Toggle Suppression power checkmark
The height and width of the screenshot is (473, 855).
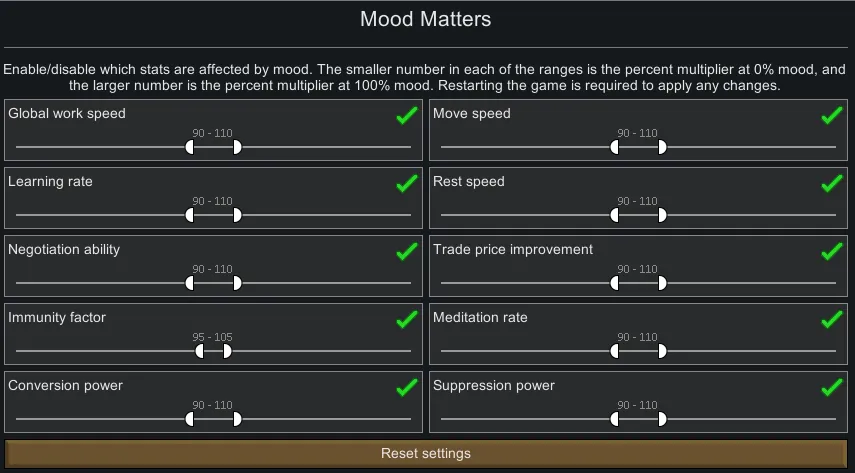click(831, 388)
